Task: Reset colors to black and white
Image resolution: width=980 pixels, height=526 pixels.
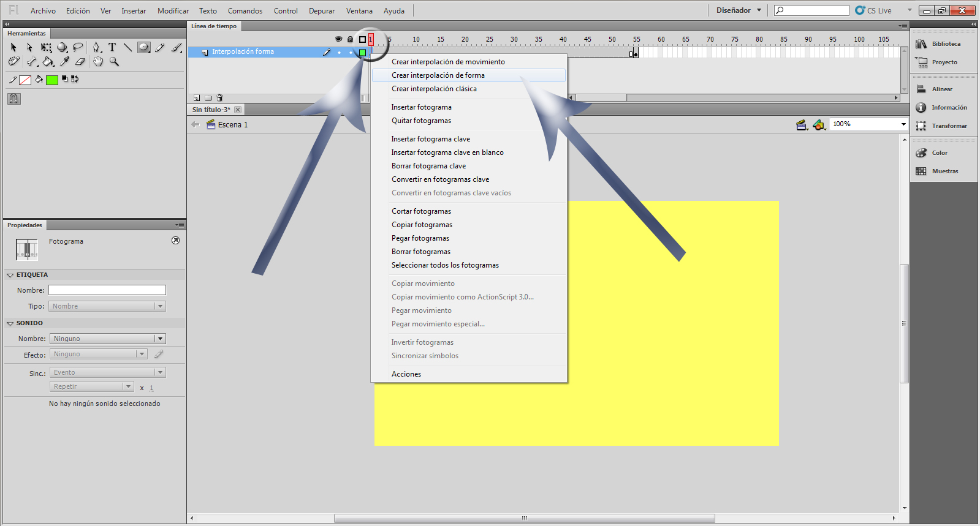Action: point(66,79)
